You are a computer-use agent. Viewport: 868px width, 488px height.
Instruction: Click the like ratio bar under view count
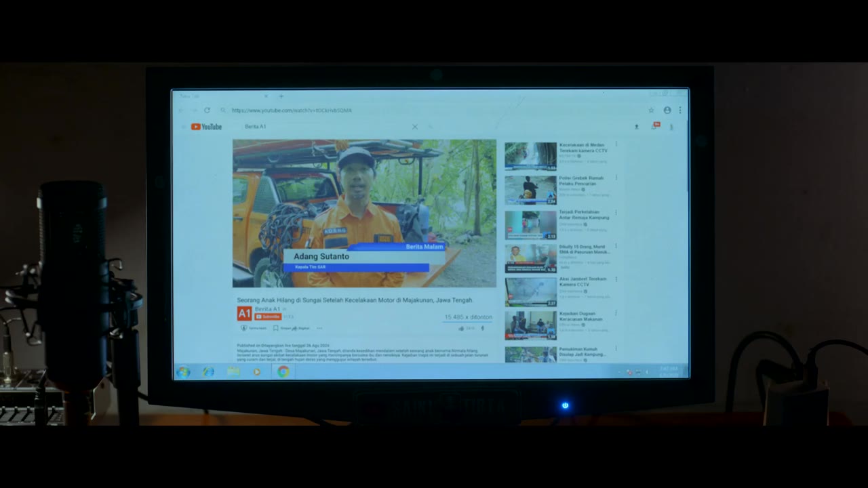(467, 322)
